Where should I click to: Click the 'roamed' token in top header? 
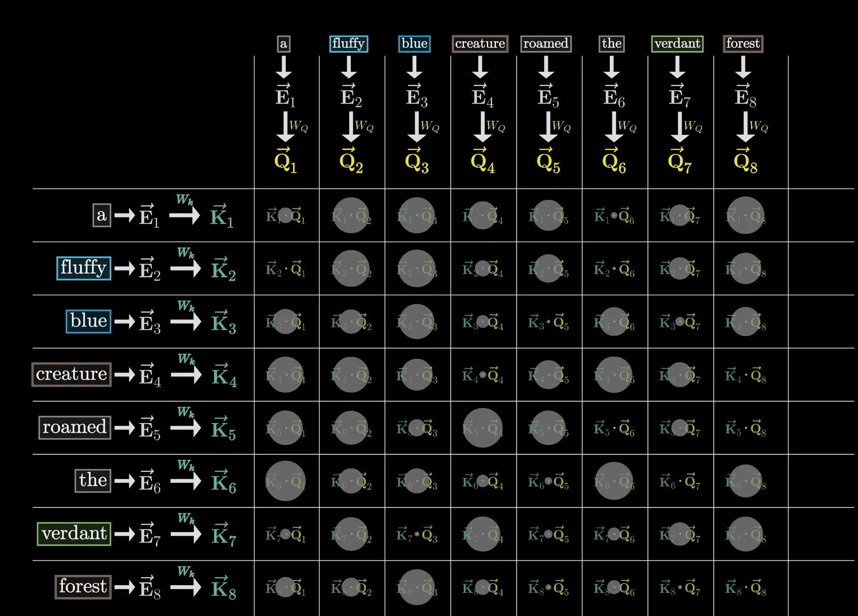546,44
